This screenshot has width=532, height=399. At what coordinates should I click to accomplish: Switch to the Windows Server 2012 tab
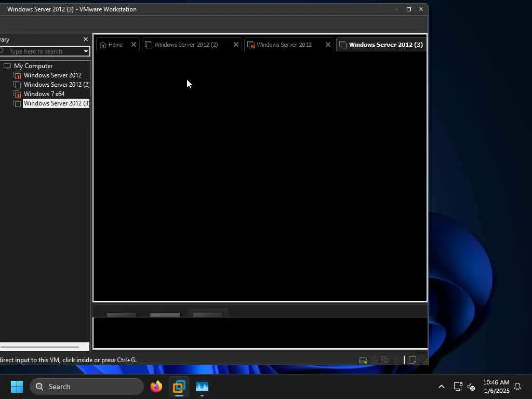[x=284, y=45]
